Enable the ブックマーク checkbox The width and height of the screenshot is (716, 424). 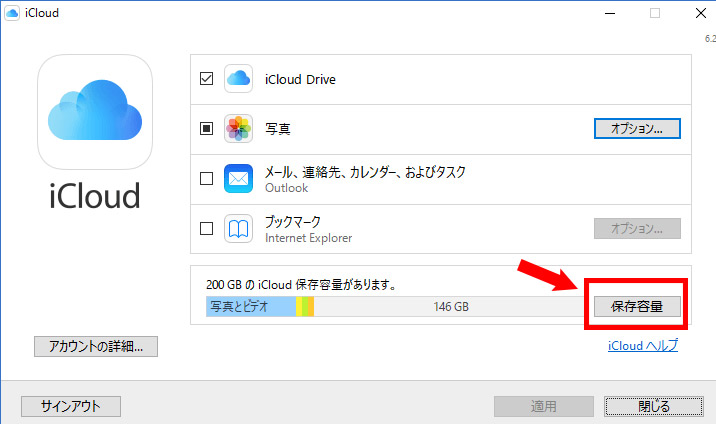pyautogui.click(x=206, y=228)
